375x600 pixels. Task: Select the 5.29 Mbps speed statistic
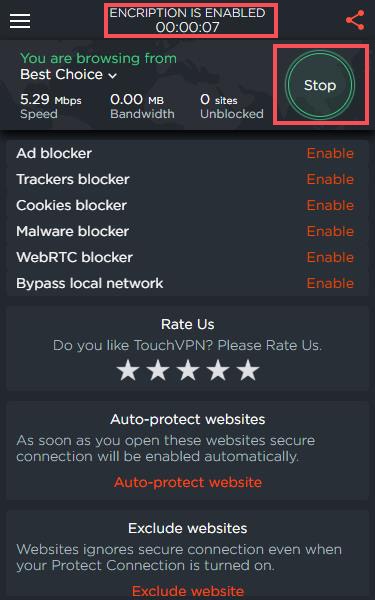pos(51,106)
